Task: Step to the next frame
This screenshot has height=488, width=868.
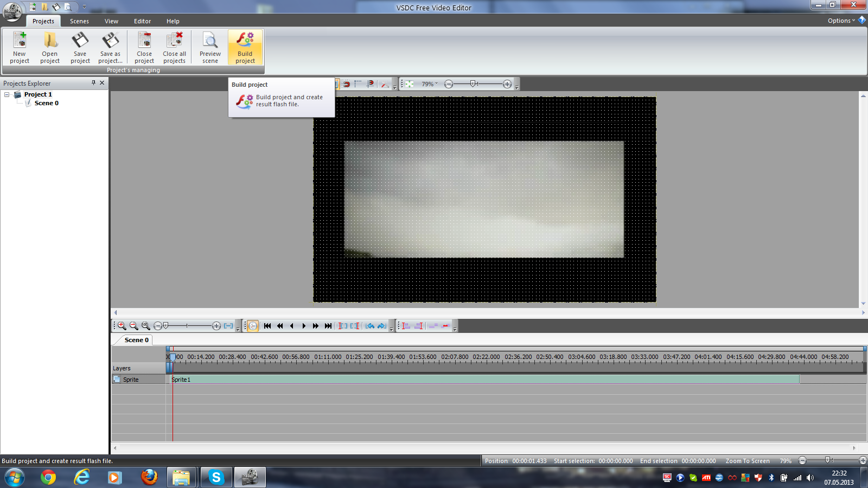Action: click(x=304, y=326)
